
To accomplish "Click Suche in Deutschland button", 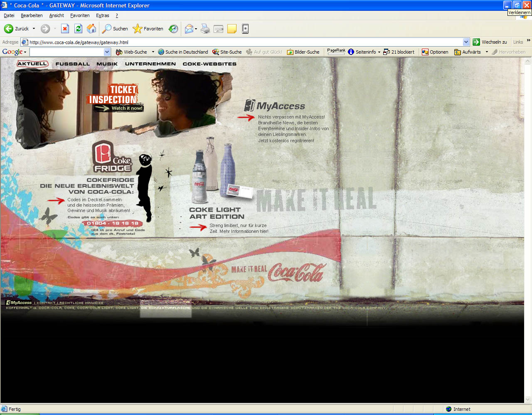I will click(x=183, y=52).
